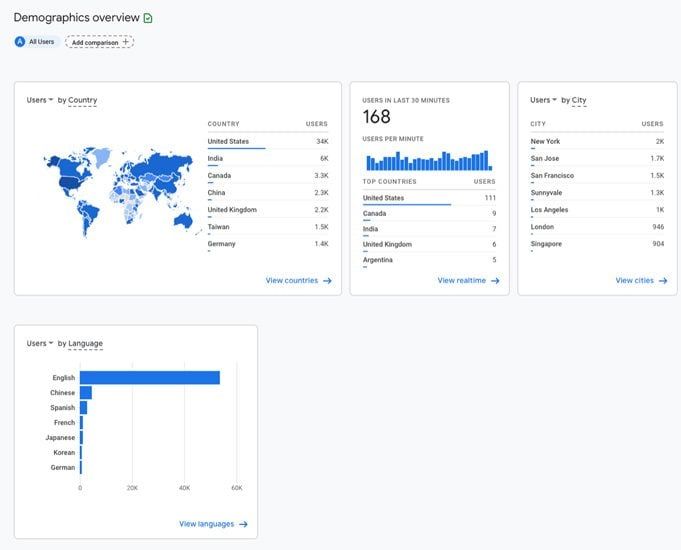681x550 pixels.
Task: Select San Francisco in City table
Action: click(597, 176)
